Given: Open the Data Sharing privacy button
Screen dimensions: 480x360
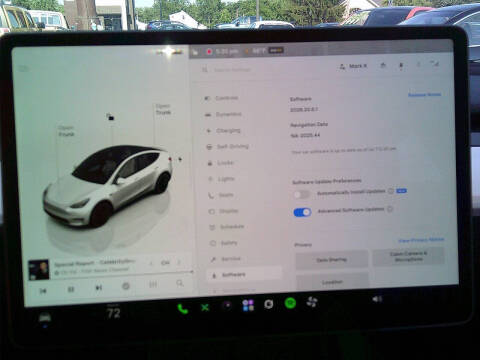Looking at the screenshot, I should point(332,259).
